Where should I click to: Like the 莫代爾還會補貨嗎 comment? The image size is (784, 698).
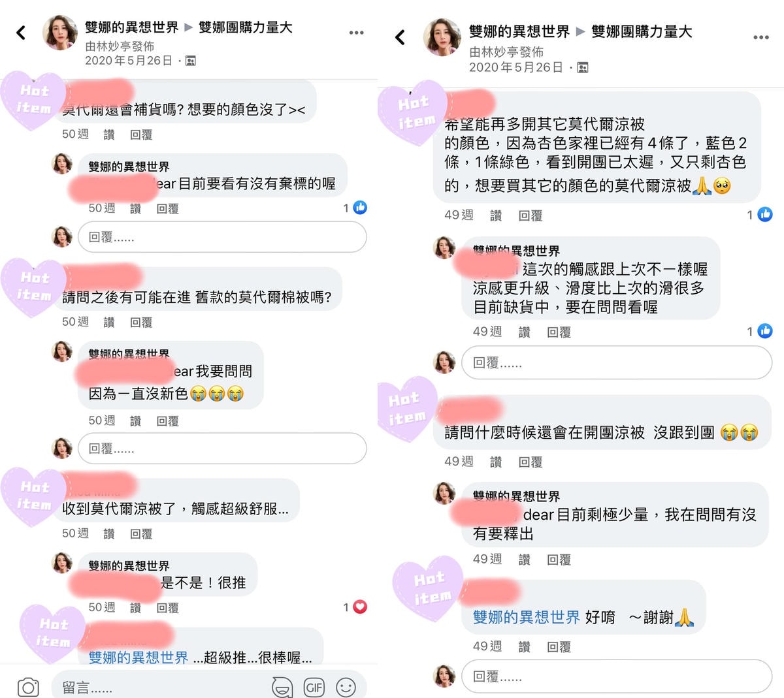click(109, 135)
